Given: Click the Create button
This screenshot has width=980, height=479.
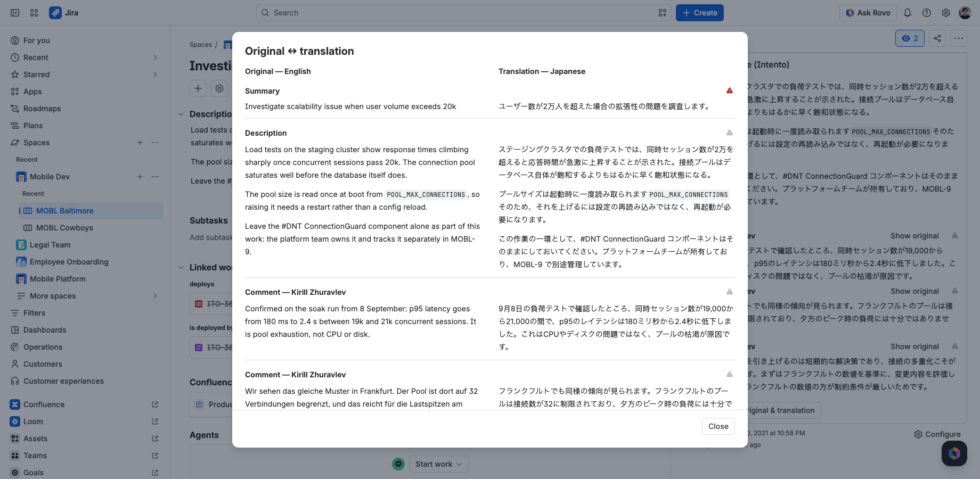Looking at the screenshot, I should (x=699, y=13).
